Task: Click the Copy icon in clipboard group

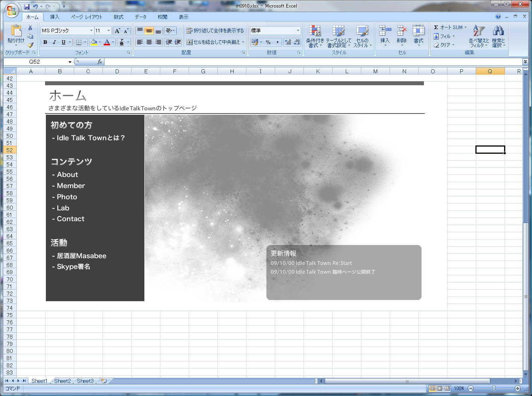Action: [30, 36]
